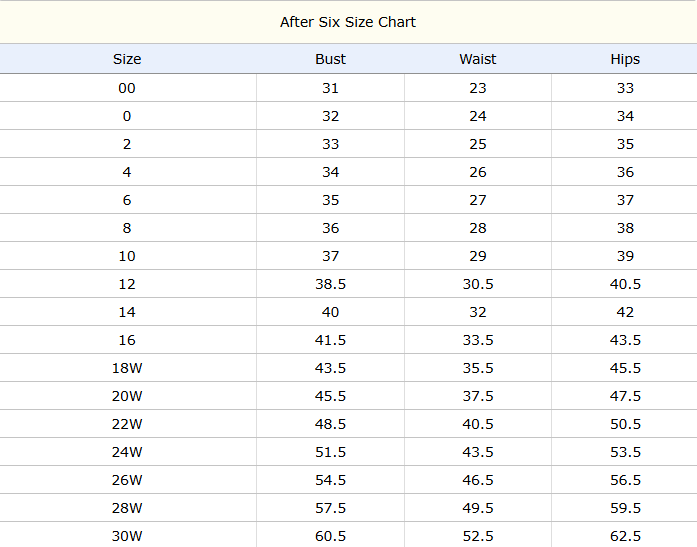Screen dimensions: 697x547
Task: Pick bust value 45.5 in the 20W row
Action: 330,396
